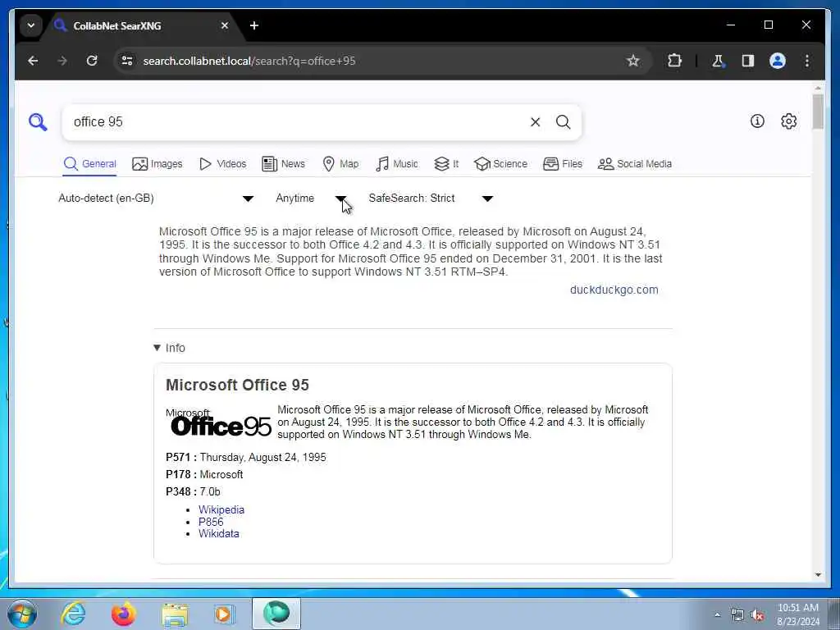The width and height of the screenshot is (840, 630).
Task: Click the P571 release date line
Action: point(246,457)
